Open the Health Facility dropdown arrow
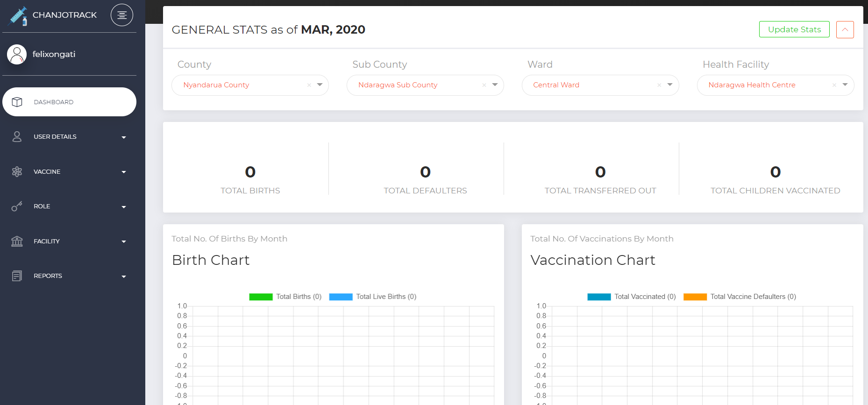 tap(845, 85)
